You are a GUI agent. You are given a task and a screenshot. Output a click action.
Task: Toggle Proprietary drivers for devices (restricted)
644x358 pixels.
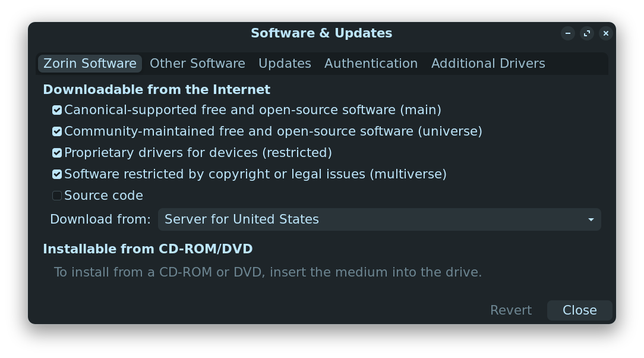[x=57, y=153]
